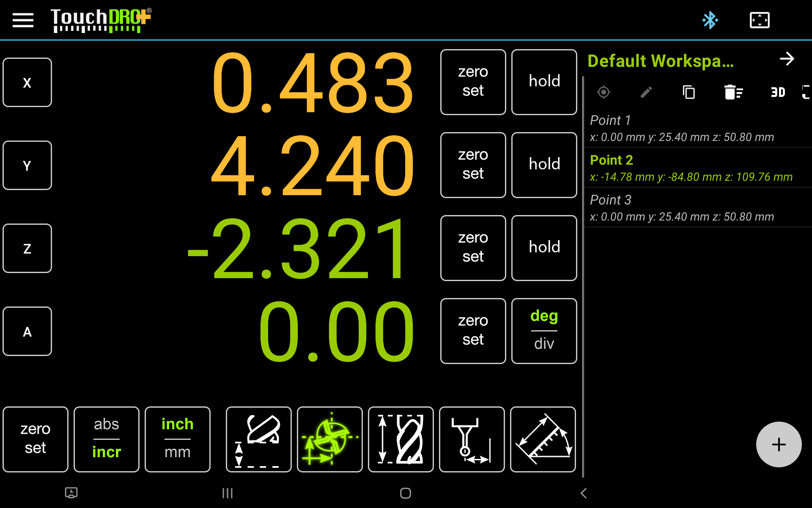Viewport: 812px width, 508px height.
Task: Zero set the X axis
Action: tap(473, 82)
